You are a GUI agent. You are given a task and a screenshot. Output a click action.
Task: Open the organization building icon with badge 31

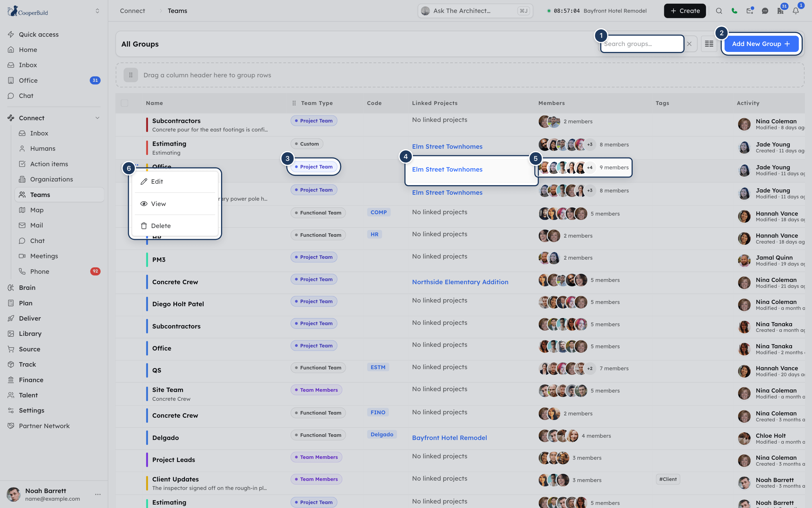point(780,11)
